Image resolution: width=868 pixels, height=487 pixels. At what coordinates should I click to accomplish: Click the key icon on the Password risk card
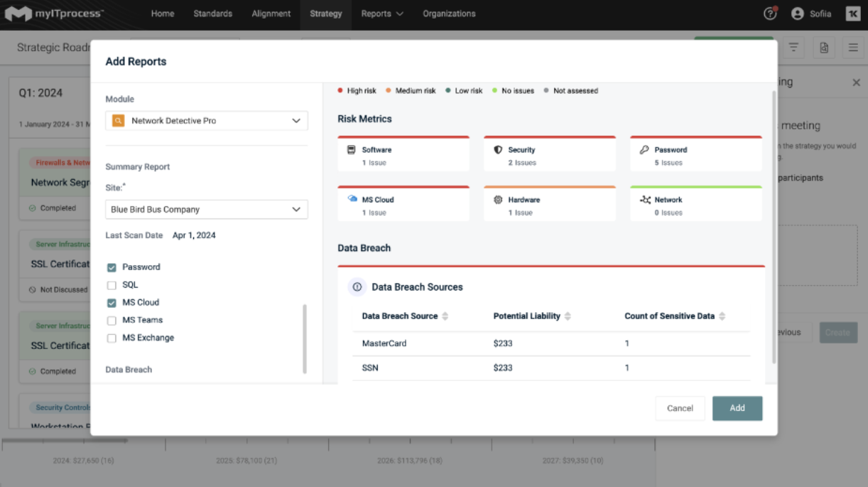click(x=644, y=150)
